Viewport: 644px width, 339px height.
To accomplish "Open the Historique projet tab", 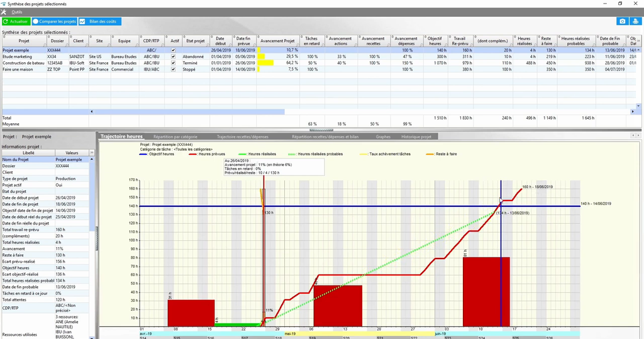I will (416, 136).
